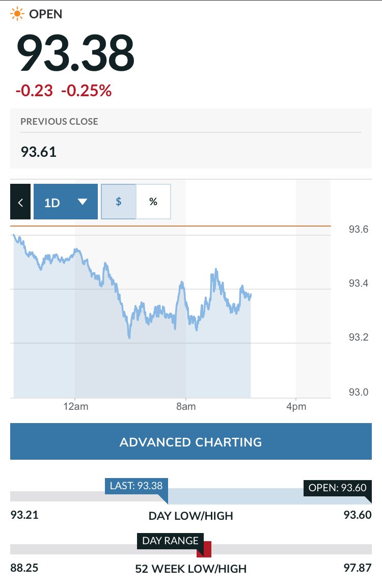The image size is (382, 588).
Task: Click the LAST: 93.38 marker flag
Action: pos(136,486)
